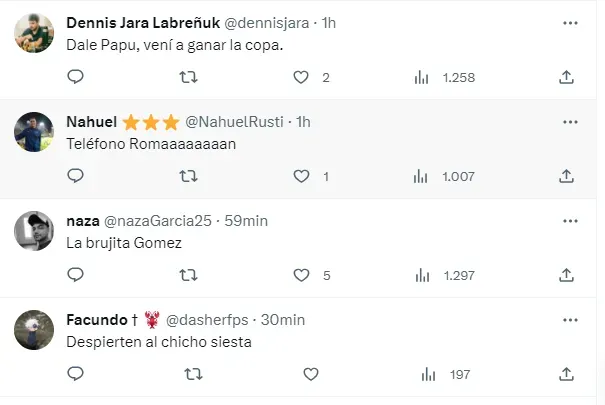Like Nahuel's tweet
The image size is (605, 405).
click(x=301, y=176)
